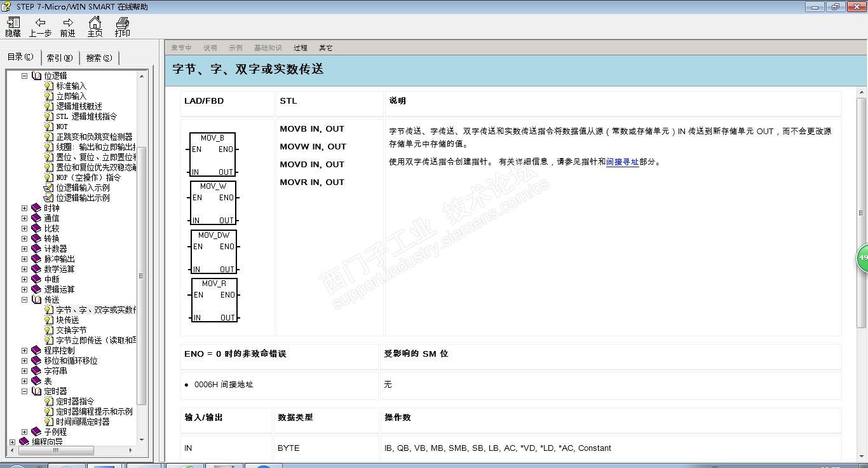
Task: Expand the 数学运算 tree node
Action: [x=25, y=269]
